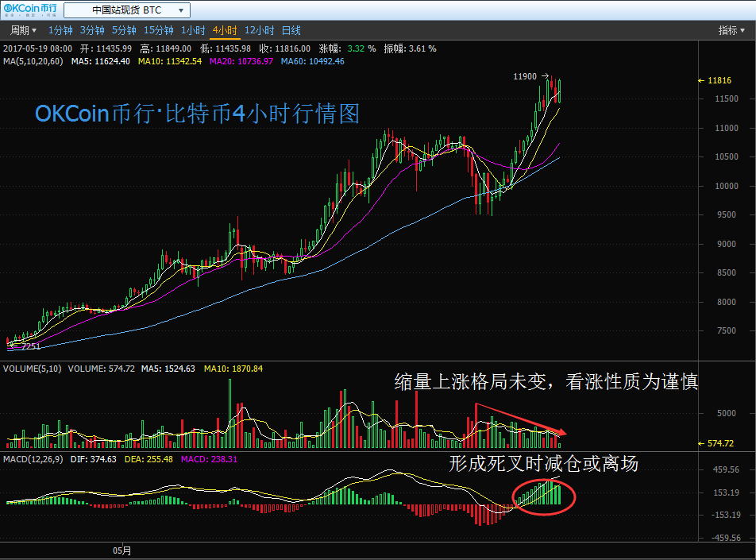The height and width of the screenshot is (560, 756).
Task: Click the "9000" price axis label
Action: tap(727, 244)
